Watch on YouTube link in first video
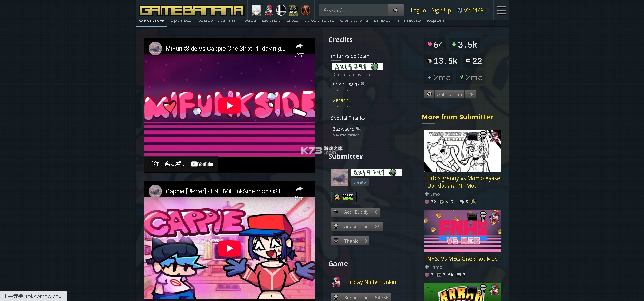644x301 pixels. point(181,164)
